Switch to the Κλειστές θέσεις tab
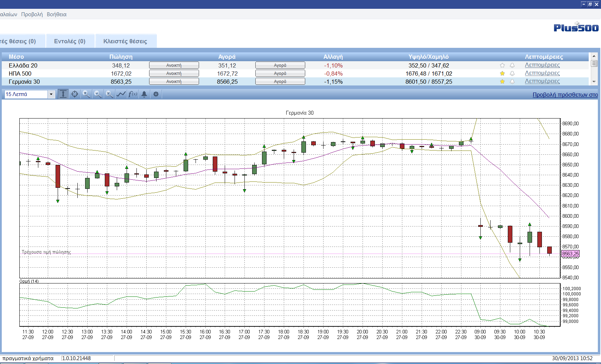The width and height of the screenshot is (601, 364). (x=125, y=41)
